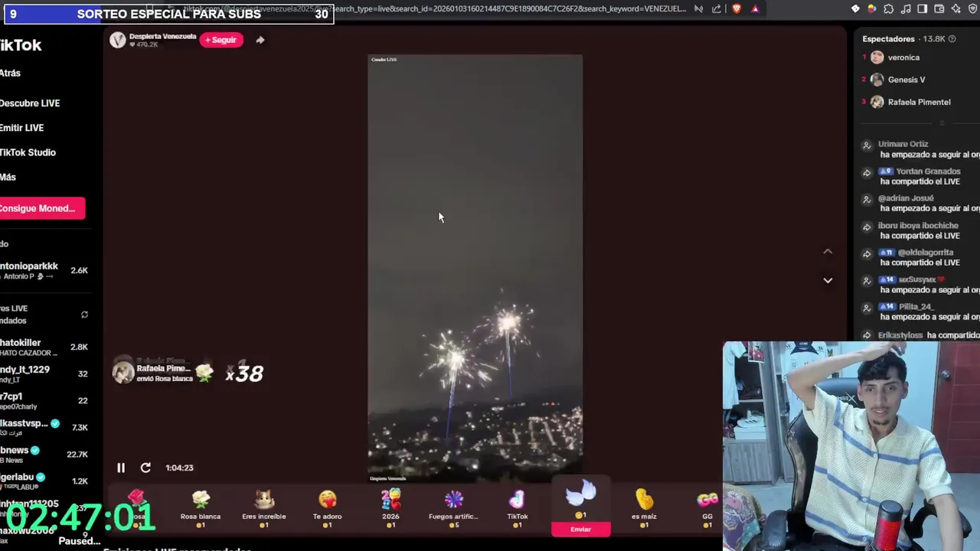
Task: Toggle the browser sidebar panel icon
Action: pyautogui.click(x=922, y=9)
